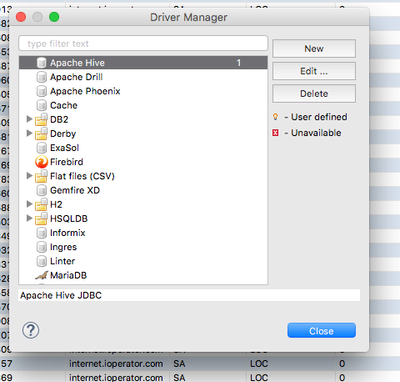Screen dimensions: 400x382
Task: Select the Flat files (CSV) label
Action: [82, 176]
